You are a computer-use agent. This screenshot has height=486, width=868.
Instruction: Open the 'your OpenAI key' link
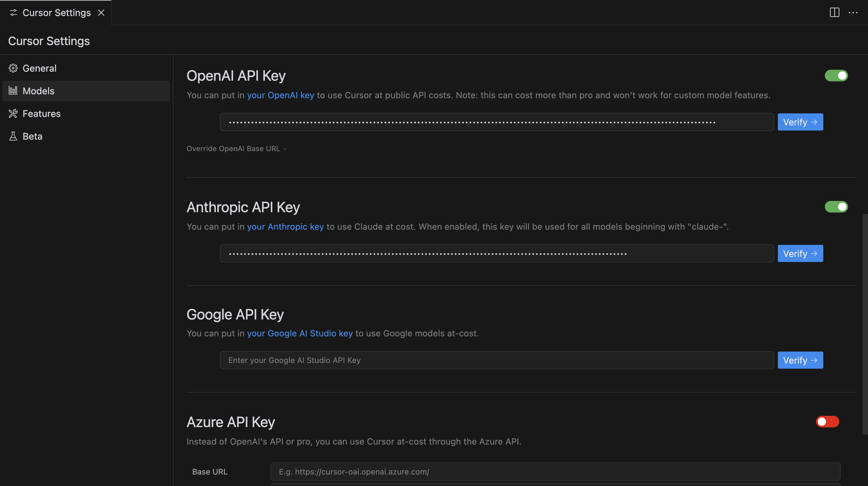[281, 95]
